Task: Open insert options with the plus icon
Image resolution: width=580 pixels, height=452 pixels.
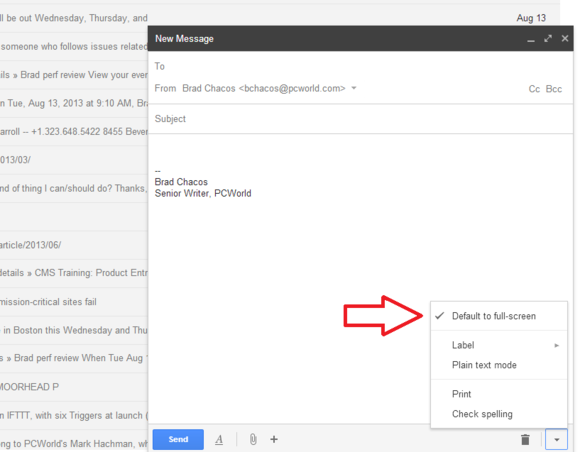Action: 274,439
